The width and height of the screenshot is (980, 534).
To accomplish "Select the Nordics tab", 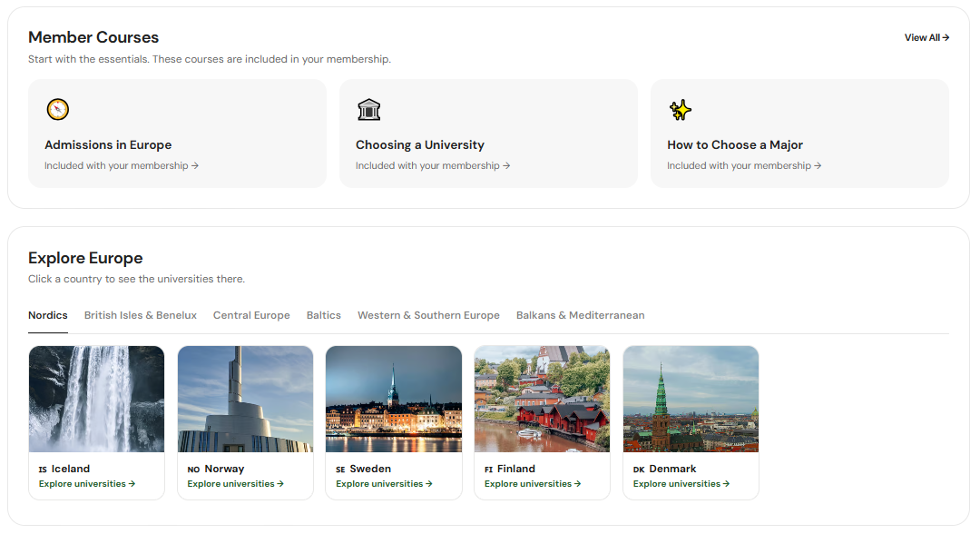I will (x=47, y=315).
